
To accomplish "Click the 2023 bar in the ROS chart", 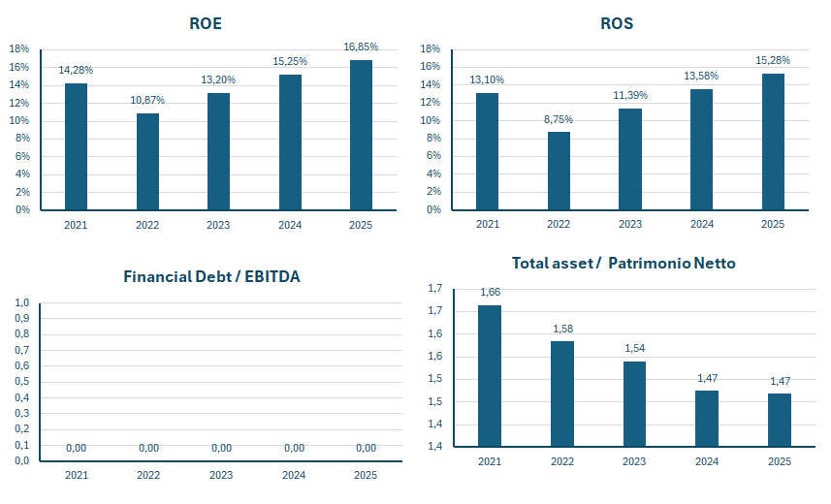I will 630,160.
